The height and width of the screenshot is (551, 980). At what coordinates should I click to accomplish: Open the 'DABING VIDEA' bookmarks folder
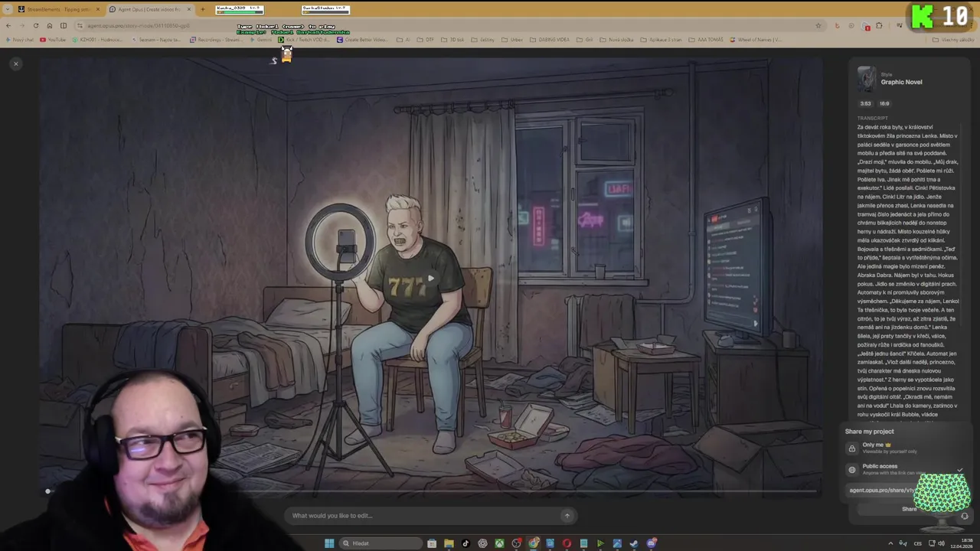pos(549,40)
